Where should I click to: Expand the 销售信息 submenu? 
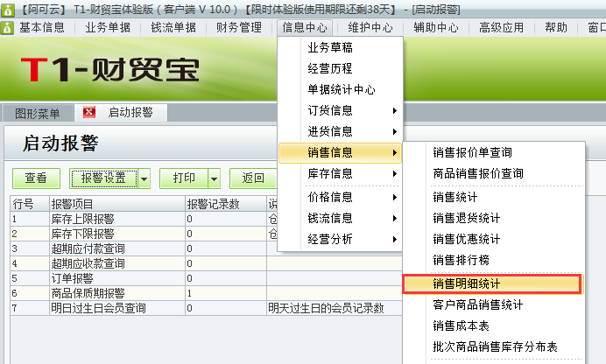click(x=340, y=152)
